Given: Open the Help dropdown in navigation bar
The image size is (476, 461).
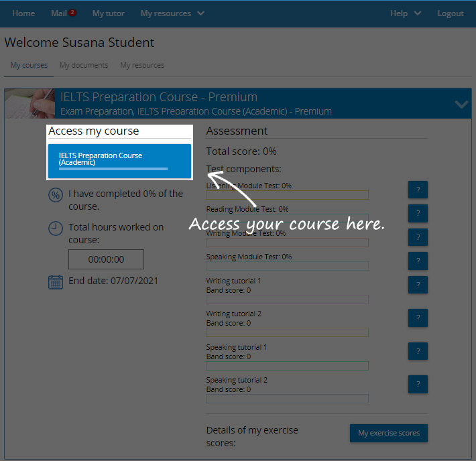Looking at the screenshot, I should [x=406, y=13].
